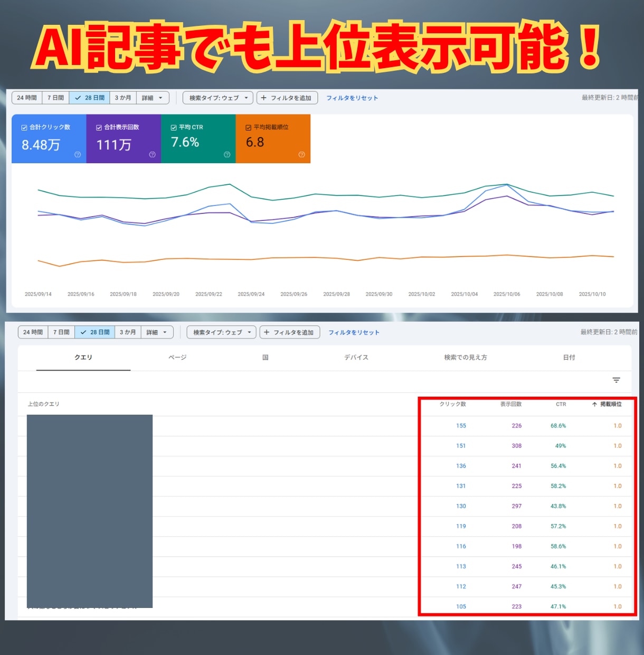Switch to the 日付 tab

(x=569, y=358)
